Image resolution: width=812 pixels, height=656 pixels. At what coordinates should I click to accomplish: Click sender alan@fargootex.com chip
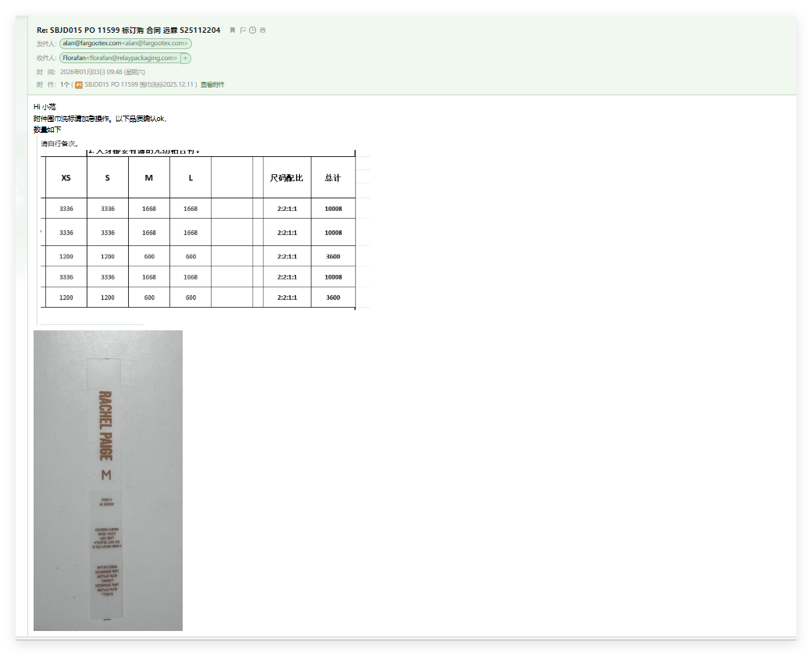(x=126, y=44)
